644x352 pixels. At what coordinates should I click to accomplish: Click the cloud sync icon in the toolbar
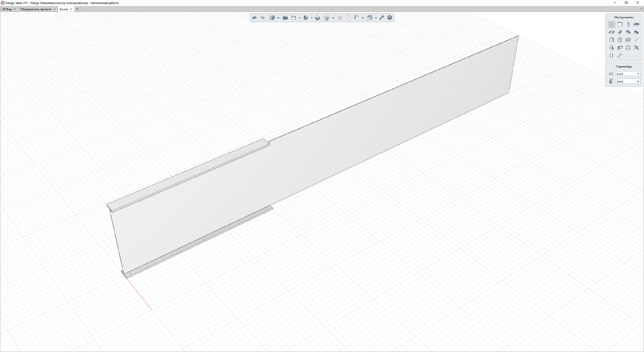pos(327,18)
